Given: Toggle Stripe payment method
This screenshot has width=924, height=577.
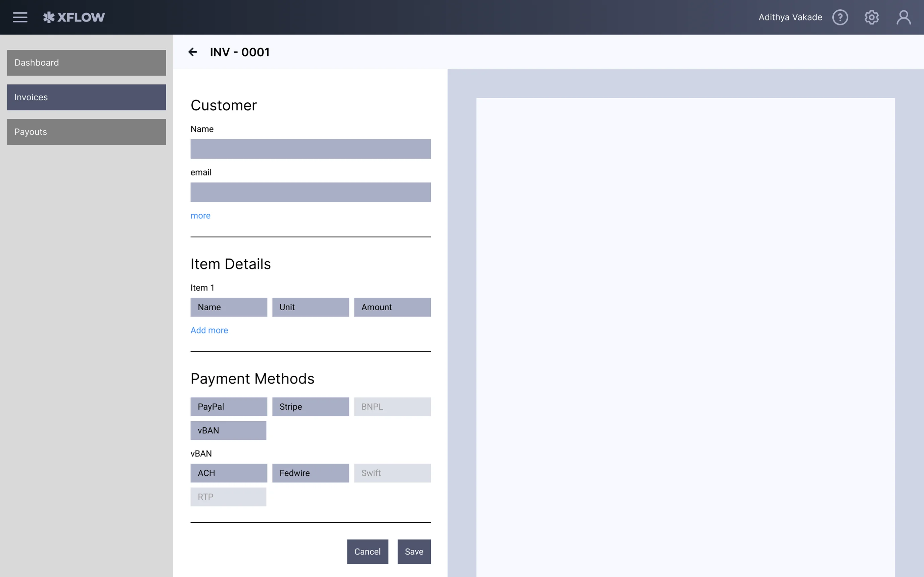Looking at the screenshot, I should tap(310, 407).
